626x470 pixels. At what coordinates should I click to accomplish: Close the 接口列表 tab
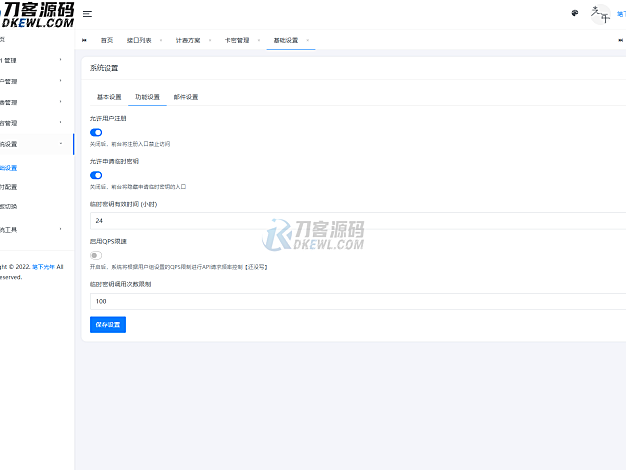pos(161,40)
